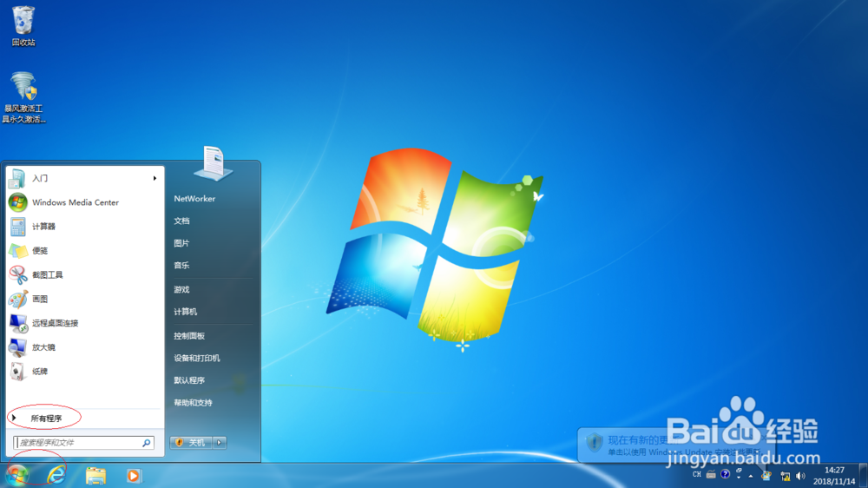The image size is (868, 488).
Task: Launch 纸牌 (Solitaire) from Start menu
Action: (85, 372)
